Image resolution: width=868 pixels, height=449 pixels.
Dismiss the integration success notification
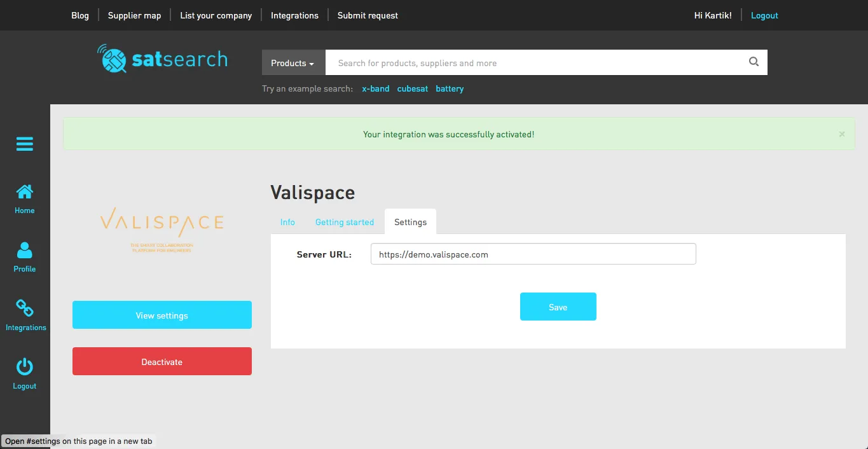(x=841, y=134)
